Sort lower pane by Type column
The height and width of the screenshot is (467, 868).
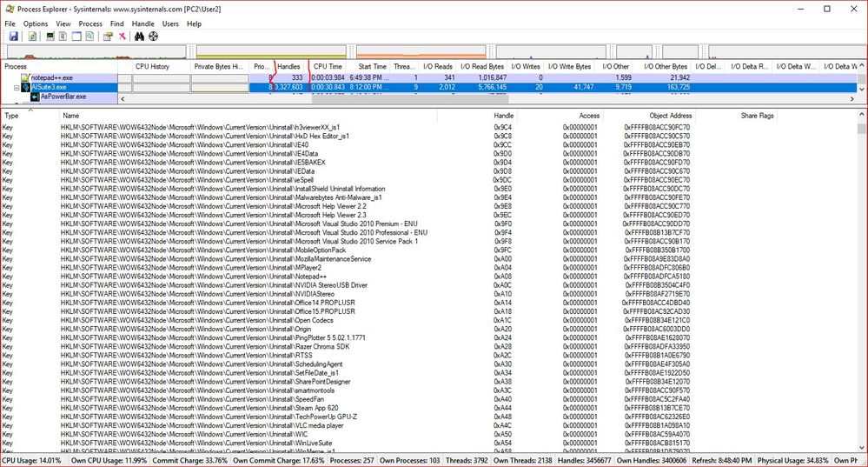tap(30, 115)
